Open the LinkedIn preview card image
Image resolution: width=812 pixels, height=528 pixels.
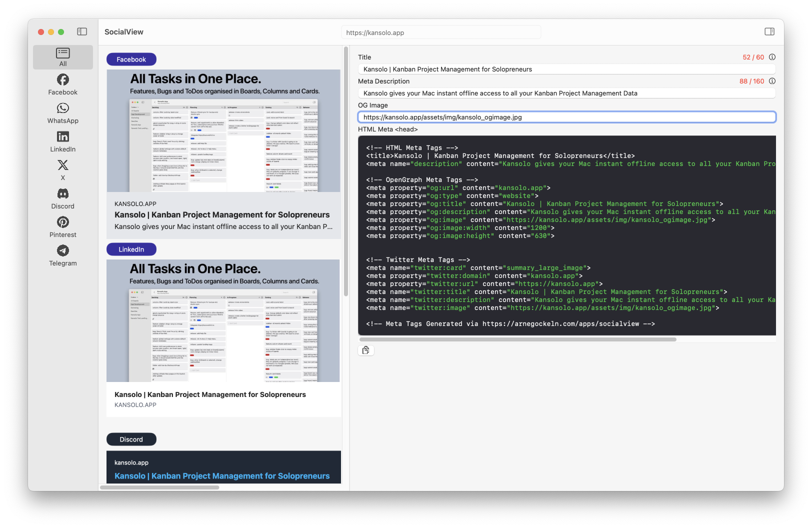point(223,320)
